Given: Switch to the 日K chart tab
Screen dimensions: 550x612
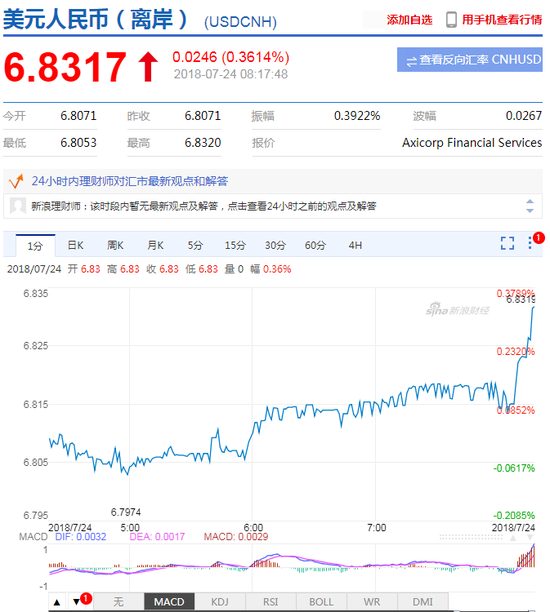Looking at the screenshot, I should (x=75, y=246).
